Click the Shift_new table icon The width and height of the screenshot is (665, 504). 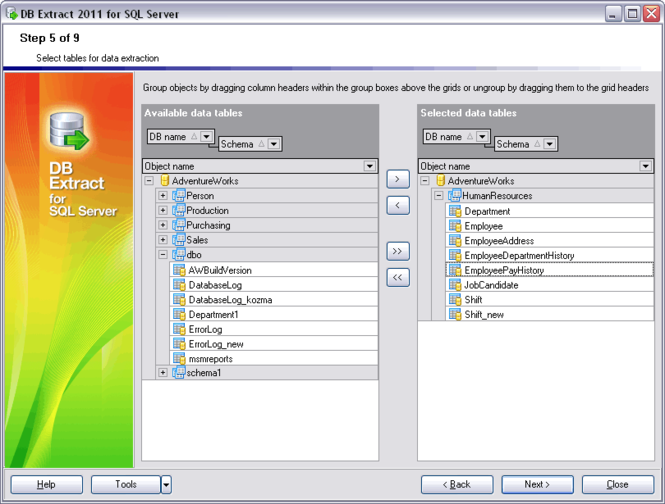click(455, 314)
